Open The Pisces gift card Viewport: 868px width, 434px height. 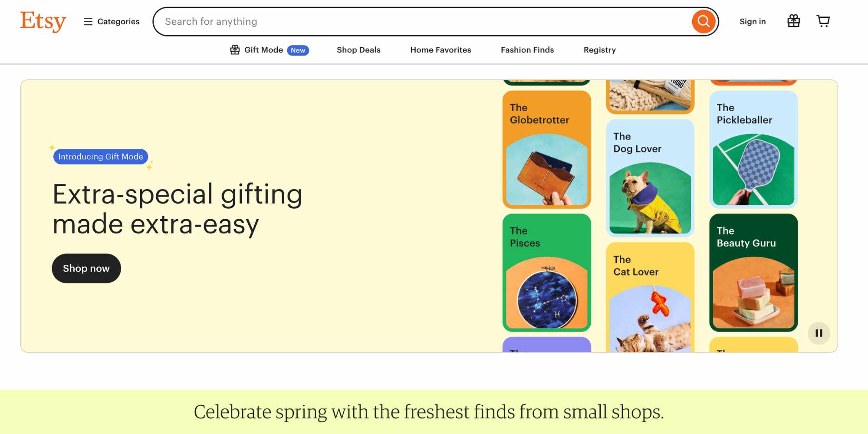(x=546, y=273)
